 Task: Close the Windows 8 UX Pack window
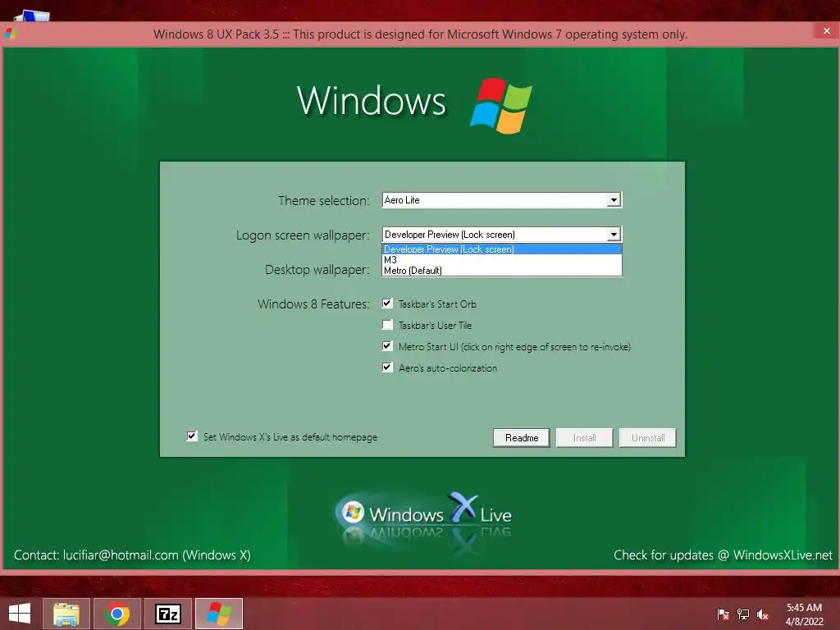(827, 30)
